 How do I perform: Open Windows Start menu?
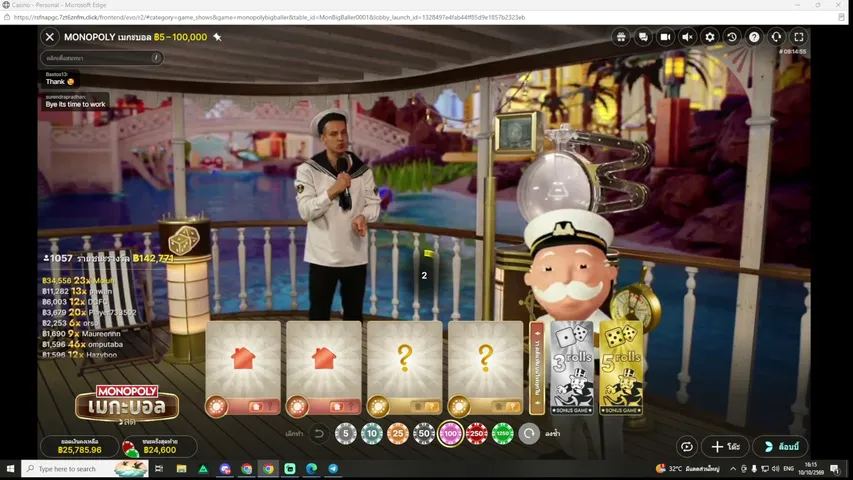pos(10,469)
